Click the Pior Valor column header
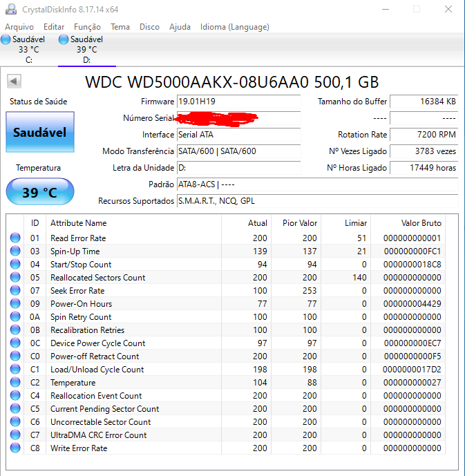Screen dimensions: 465x476 pos(296,223)
